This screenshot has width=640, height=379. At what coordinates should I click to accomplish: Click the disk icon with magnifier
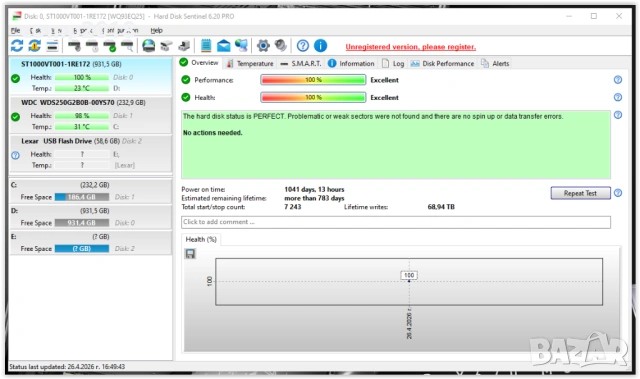[127, 46]
